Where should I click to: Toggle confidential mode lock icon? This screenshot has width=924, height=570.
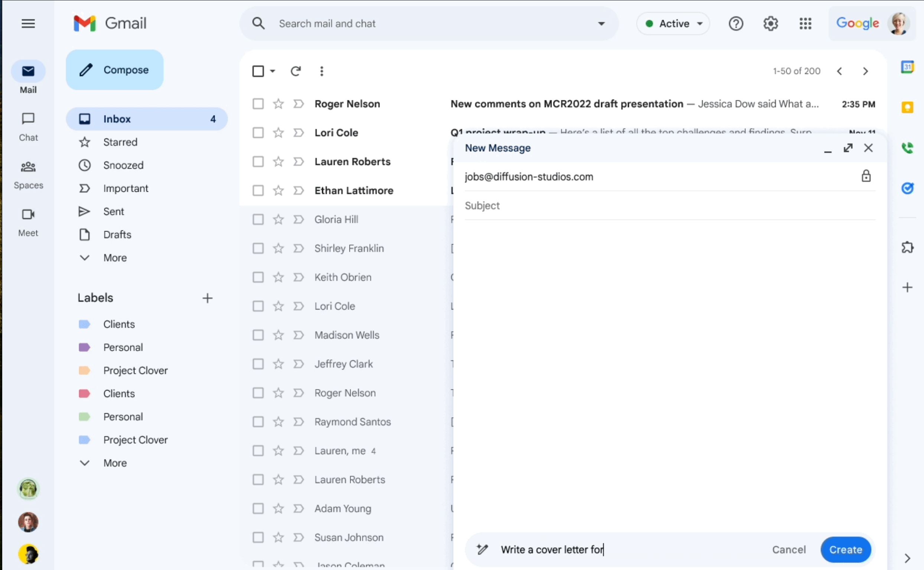(866, 176)
